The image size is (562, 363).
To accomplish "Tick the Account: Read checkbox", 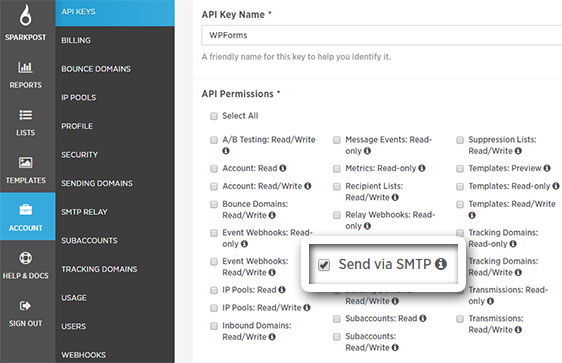I will pyautogui.click(x=214, y=168).
